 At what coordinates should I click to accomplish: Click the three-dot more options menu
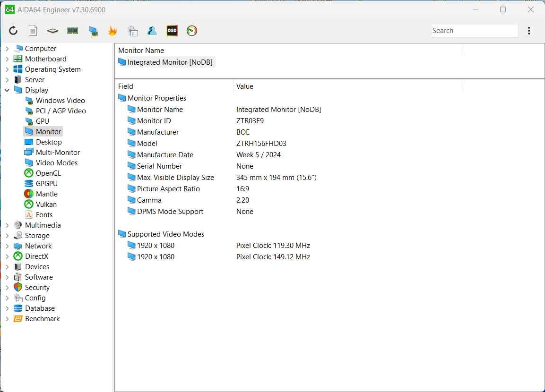[x=529, y=31]
